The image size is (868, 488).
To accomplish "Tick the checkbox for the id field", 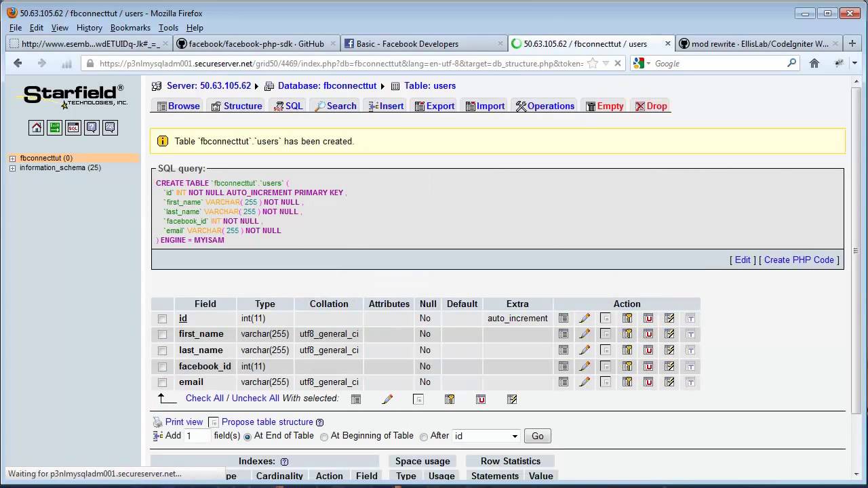I will point(162,319).
